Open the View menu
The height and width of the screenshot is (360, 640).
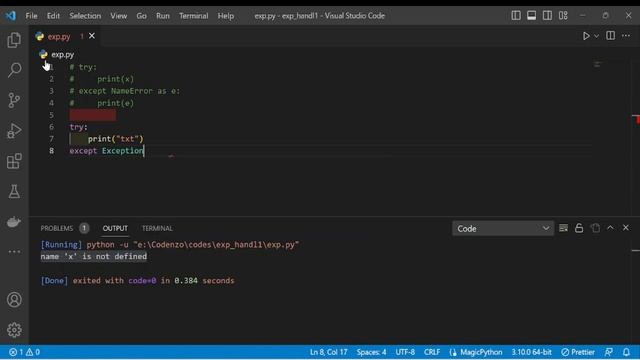[x=118, y=16]
